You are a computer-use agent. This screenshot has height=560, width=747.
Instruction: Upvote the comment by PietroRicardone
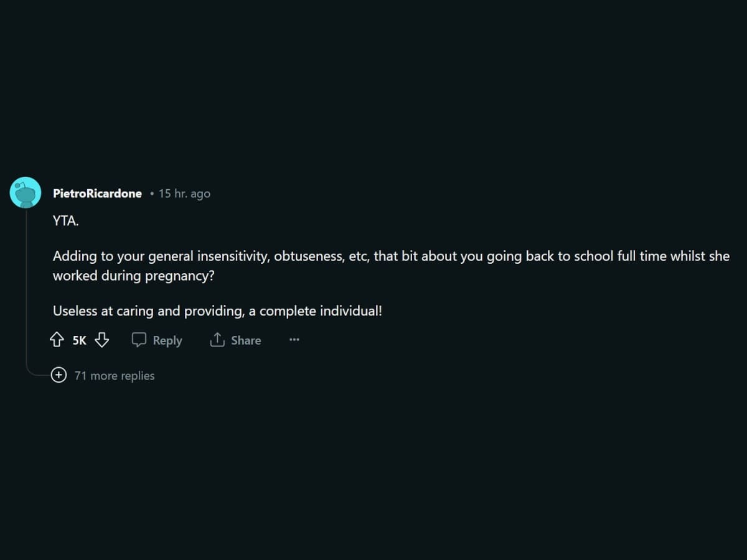[57, 340]
